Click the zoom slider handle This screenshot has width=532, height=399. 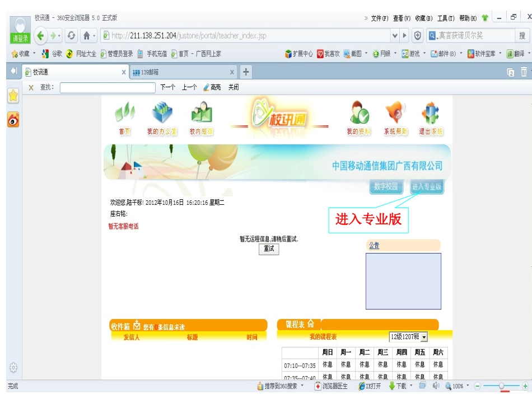(x=501, y=386)
